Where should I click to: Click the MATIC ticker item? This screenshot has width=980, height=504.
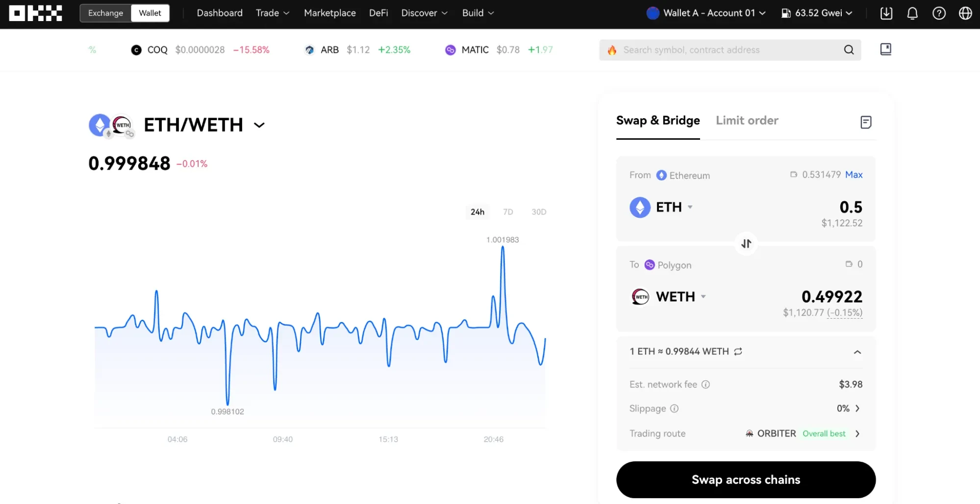[x=499, y=50]
